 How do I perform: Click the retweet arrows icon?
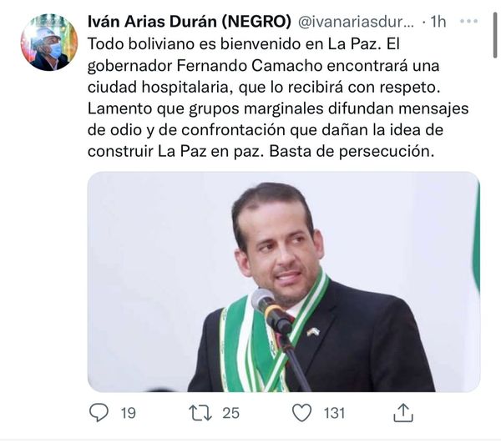200,413
